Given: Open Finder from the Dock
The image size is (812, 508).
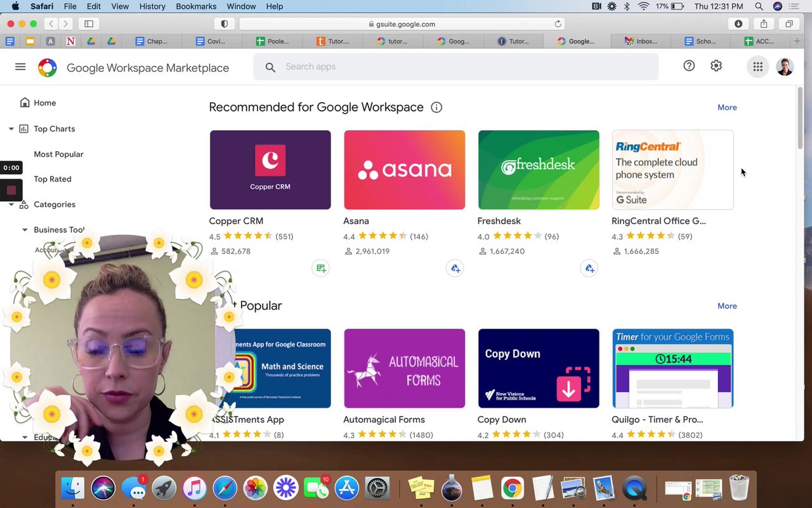Looking at the screenshot, I should point(73,488).
